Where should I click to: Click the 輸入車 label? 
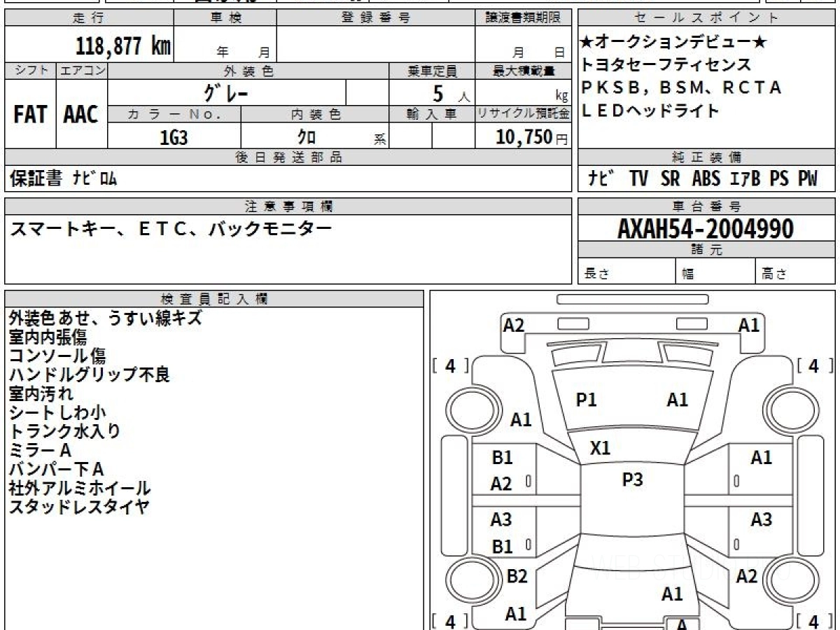[432, 114]
